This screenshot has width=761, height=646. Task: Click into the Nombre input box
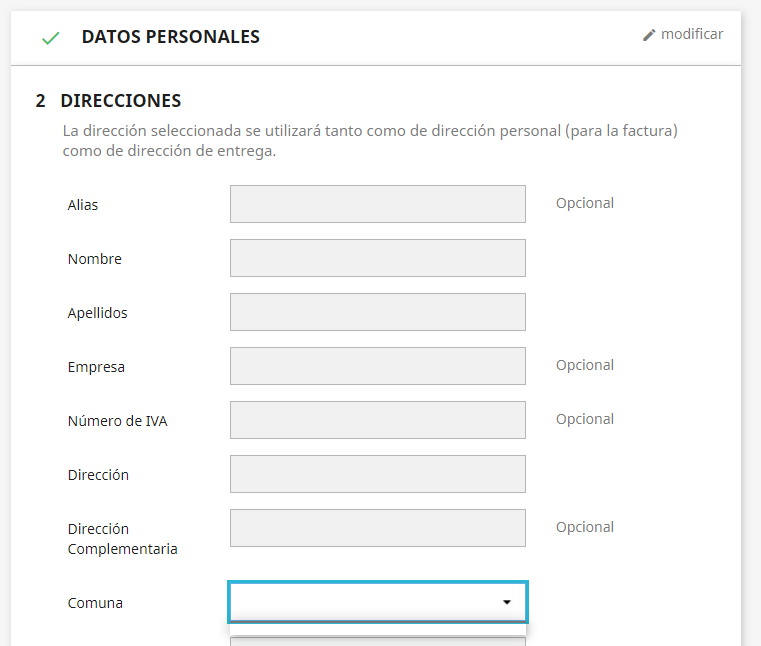377,258
